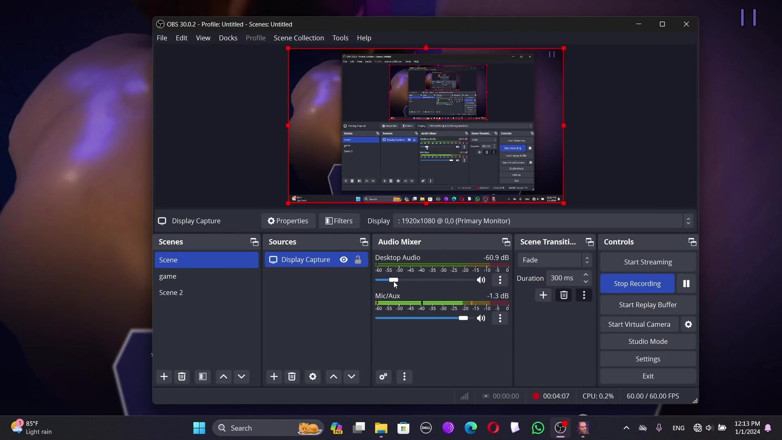
Task: Pop out the Scenes dock
Action: click(254, 242)
